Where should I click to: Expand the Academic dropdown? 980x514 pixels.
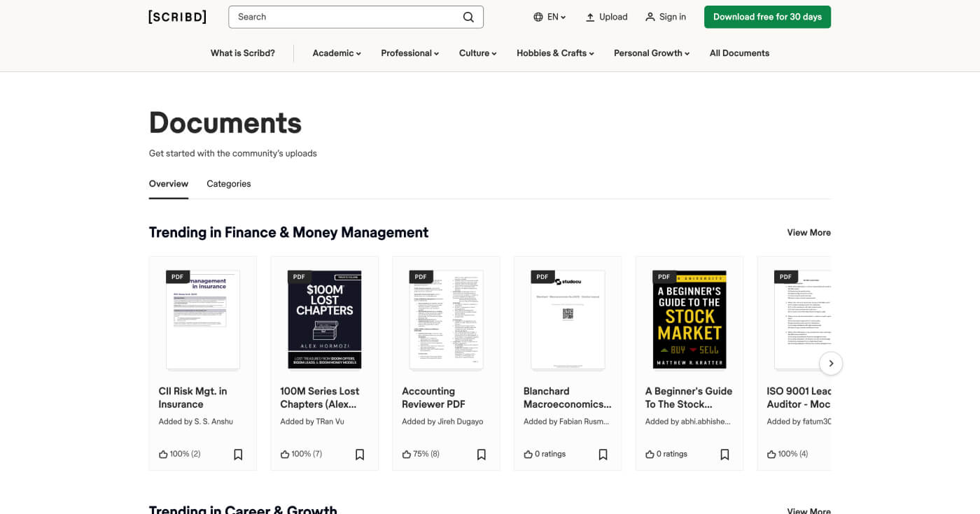click(337, 52)
